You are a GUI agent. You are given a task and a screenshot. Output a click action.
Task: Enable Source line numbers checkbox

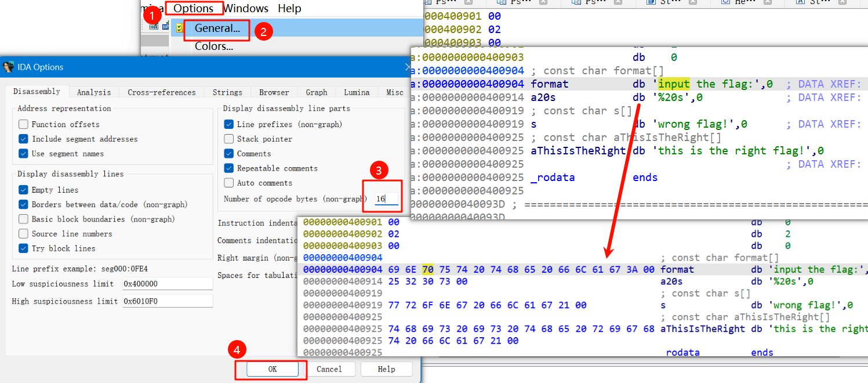tap(23, 233)
